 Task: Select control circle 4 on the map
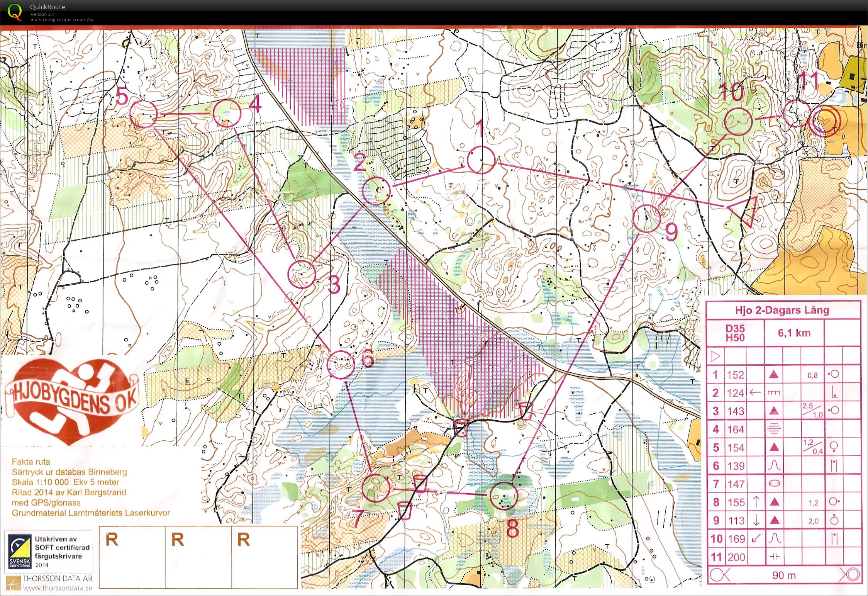pyautogui.click(x=227, y=113)
